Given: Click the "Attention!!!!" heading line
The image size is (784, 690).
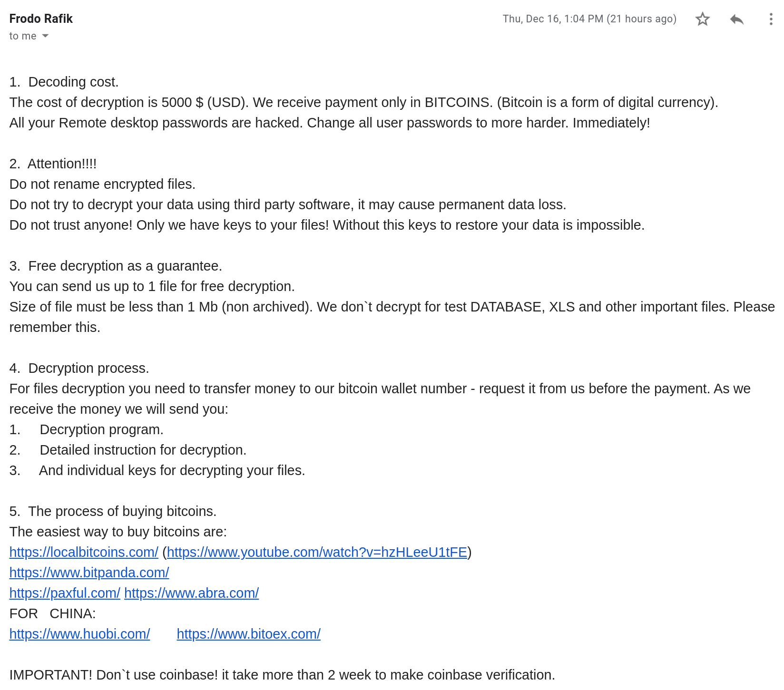Looking at the screenshot, I should tap(53, 164).
